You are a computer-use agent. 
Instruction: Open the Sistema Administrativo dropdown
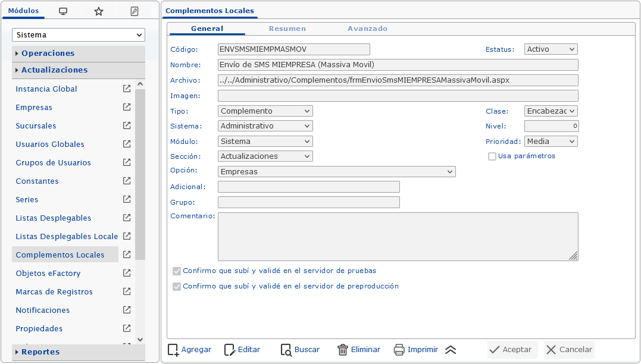coord(265,126)
